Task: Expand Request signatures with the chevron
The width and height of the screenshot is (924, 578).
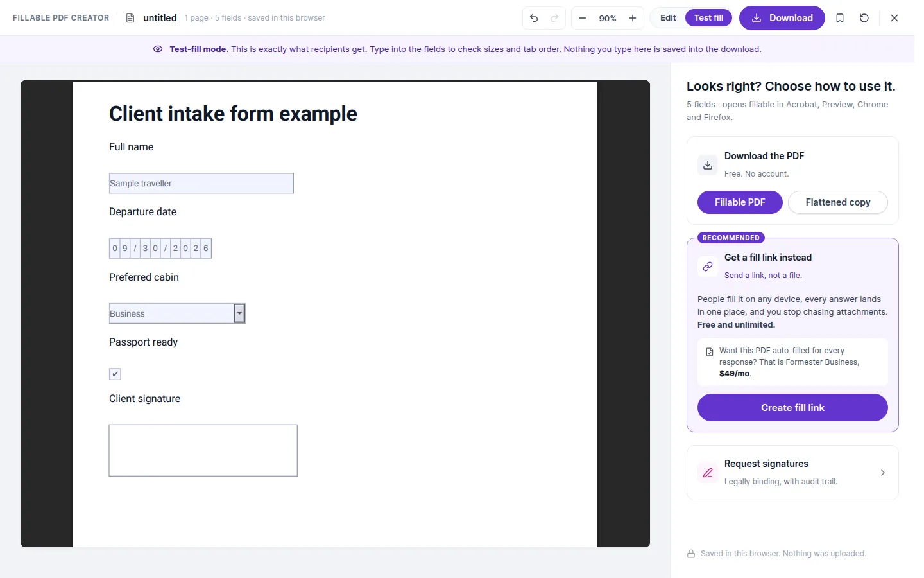Action: pos(883,473)
